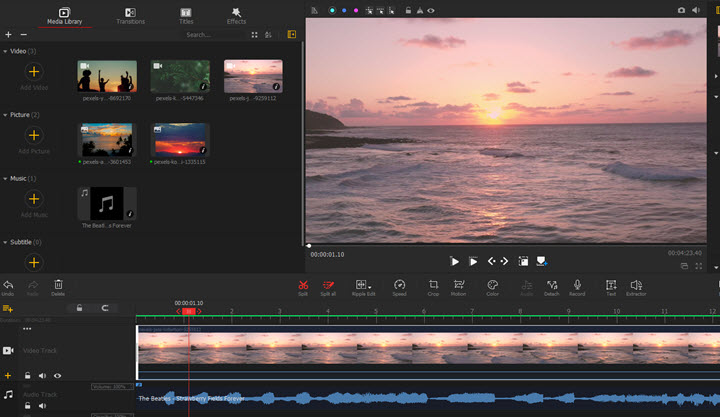
Task: Toggle Video Track visibility eye icon
Action: point(57,376)
